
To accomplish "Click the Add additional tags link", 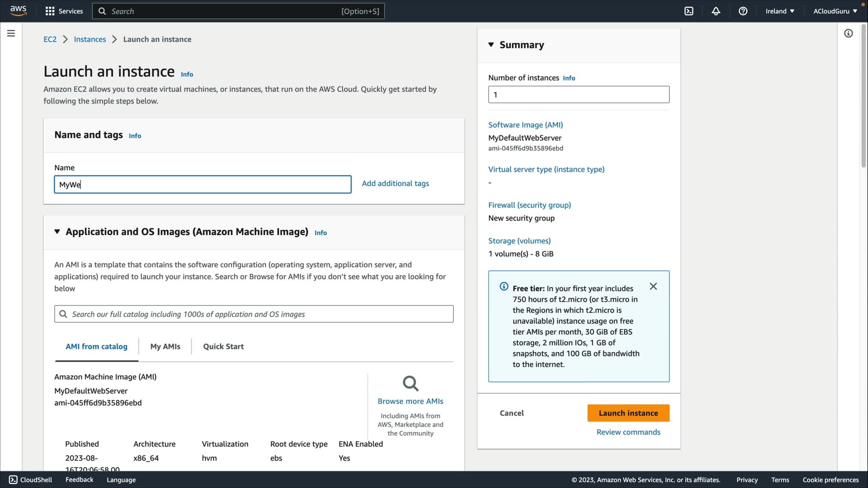I will [x=395, y=183].
